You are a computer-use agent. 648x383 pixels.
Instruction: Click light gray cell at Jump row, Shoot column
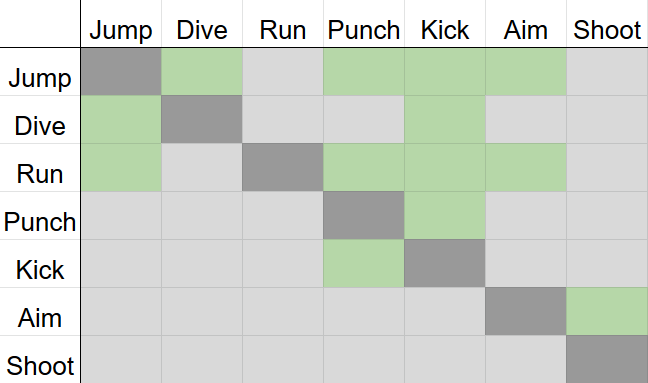click(607, 72)
